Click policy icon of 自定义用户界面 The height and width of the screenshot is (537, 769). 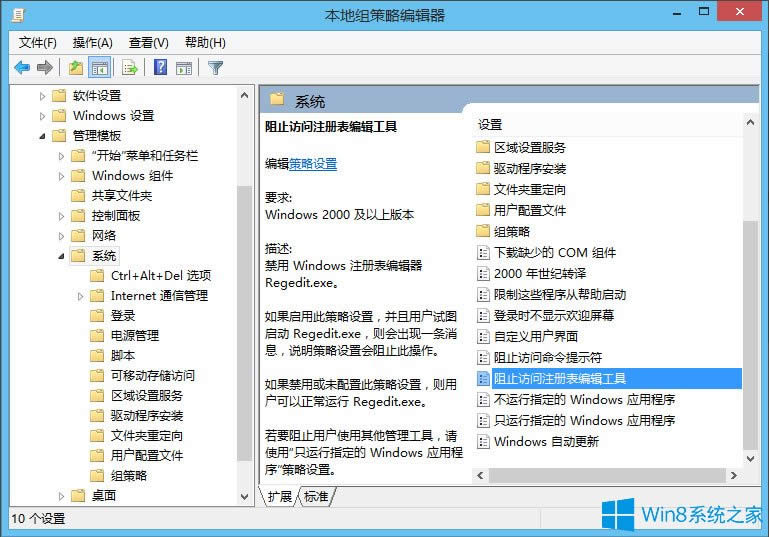pyautogui.click(x=483, y=336)
